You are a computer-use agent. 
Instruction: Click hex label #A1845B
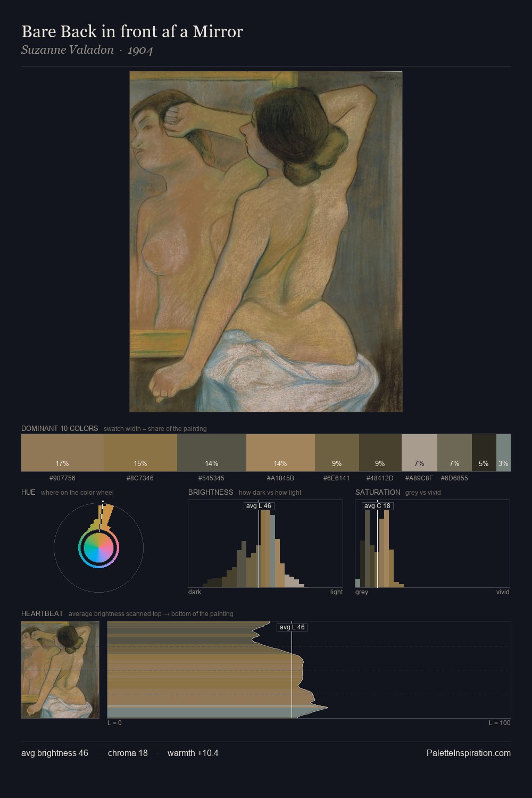[x=280, y=478]
